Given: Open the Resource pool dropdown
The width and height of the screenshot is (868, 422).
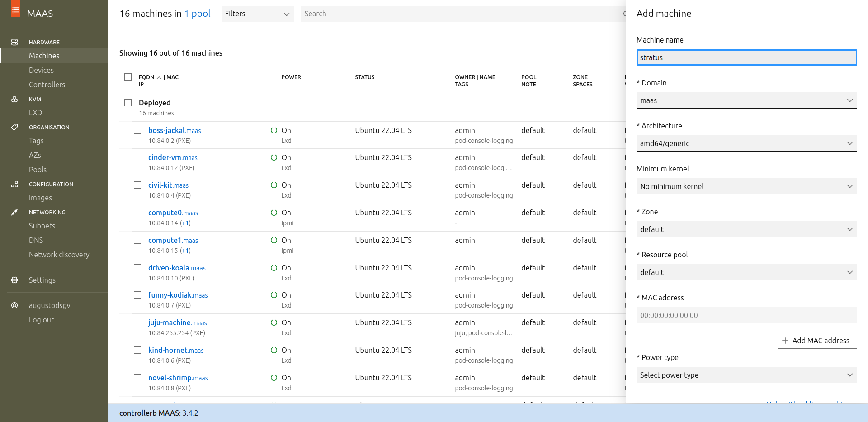Looking at the screenshot, I should (746, 272).
